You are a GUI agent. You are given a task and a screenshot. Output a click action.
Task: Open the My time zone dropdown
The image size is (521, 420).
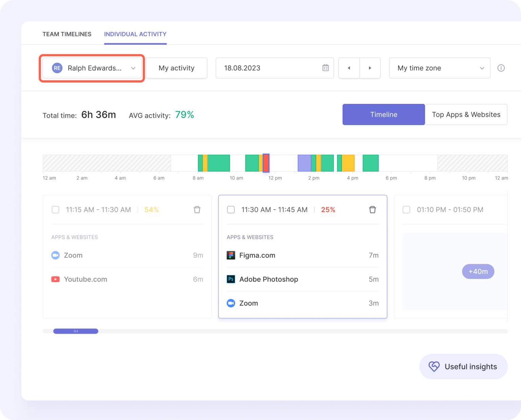[482, 68]
